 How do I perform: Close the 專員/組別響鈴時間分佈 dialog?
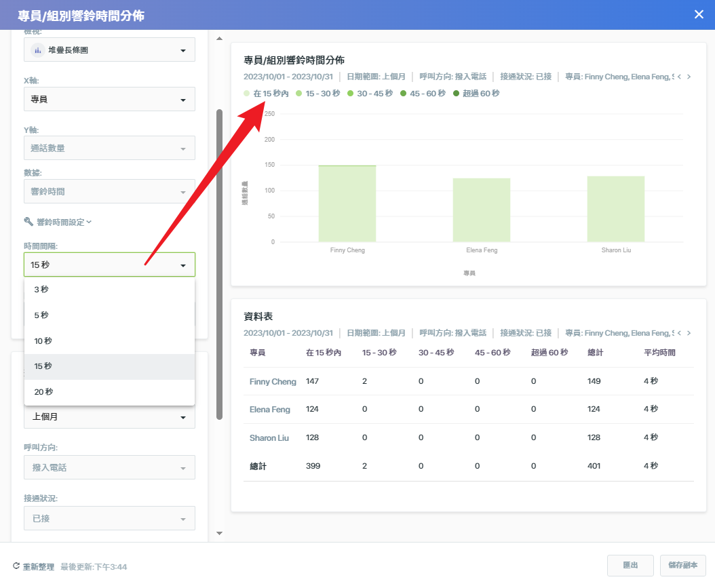pyautogui.click(x=699, y=15)
